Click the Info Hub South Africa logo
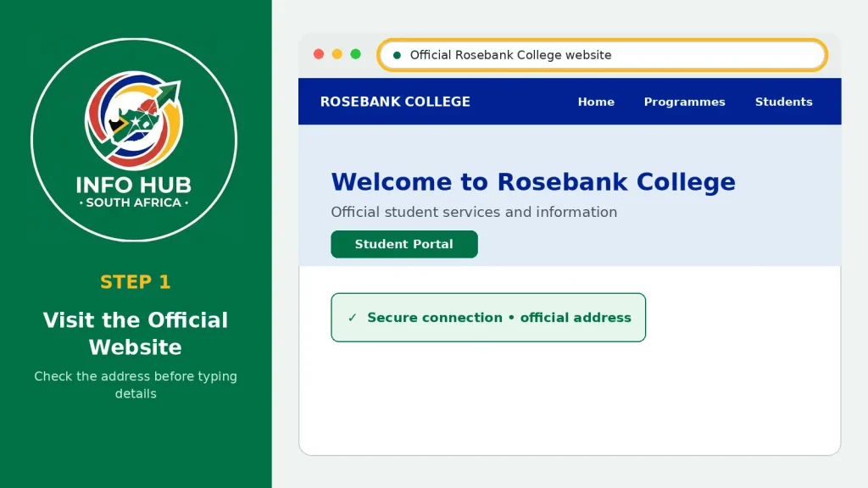Screen dimensions: 868x488 tap(134, 140)
